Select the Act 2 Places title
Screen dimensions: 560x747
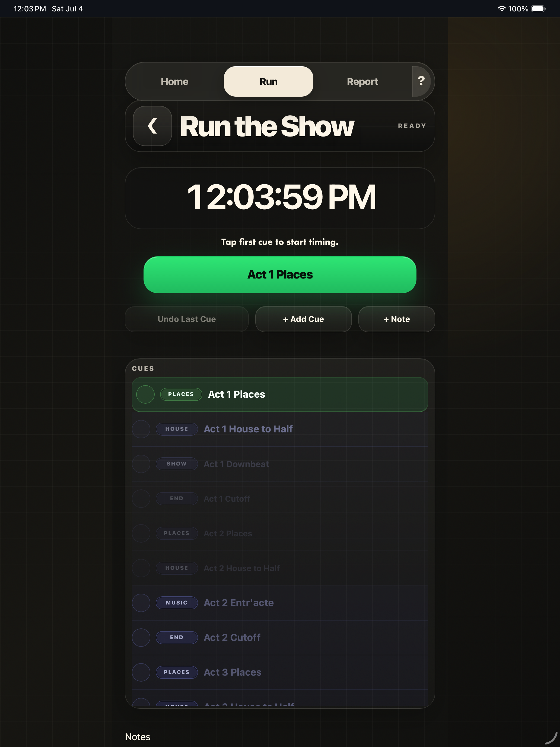tap(228, 534)
